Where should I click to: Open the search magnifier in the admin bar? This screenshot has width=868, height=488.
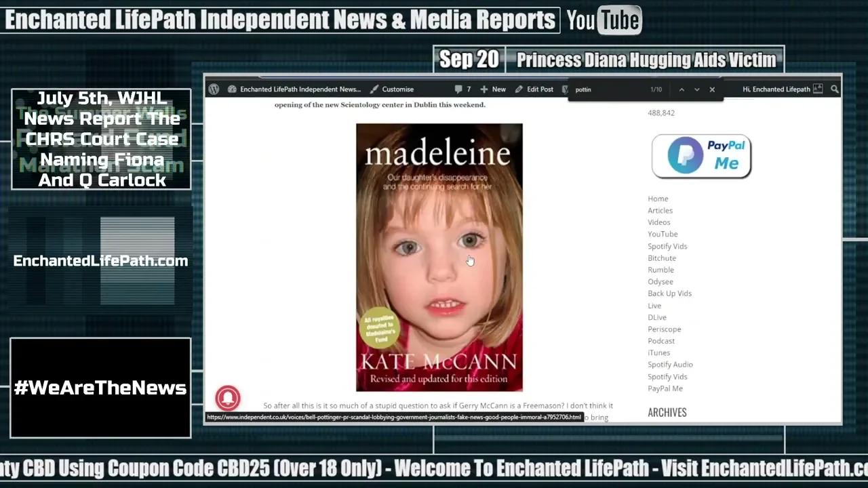[835, 89]
